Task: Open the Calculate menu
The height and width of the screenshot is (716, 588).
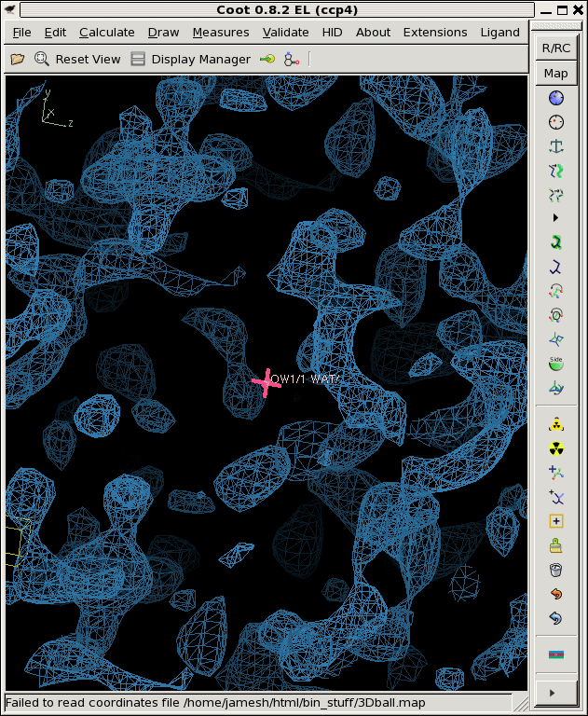Action: (106, 33)
